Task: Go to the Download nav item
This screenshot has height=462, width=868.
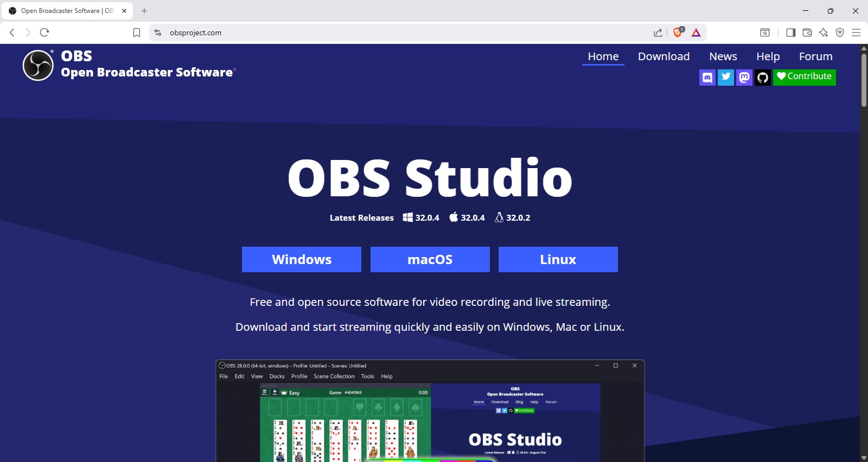Action: pos(663,56)
